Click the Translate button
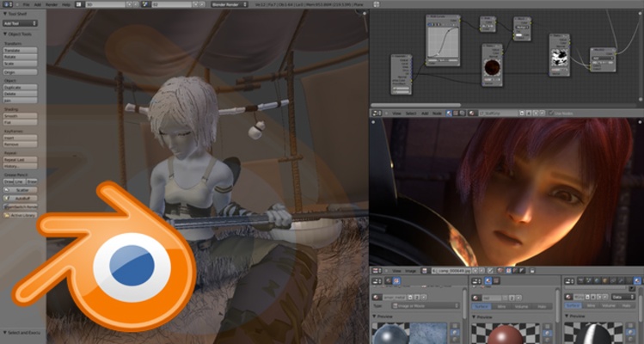The height and width of the screenshot is (344, 644). click(20, 50)
